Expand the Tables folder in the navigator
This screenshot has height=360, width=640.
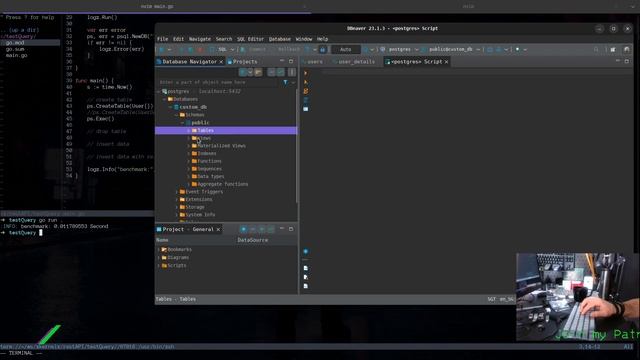[x=189, y=130]
